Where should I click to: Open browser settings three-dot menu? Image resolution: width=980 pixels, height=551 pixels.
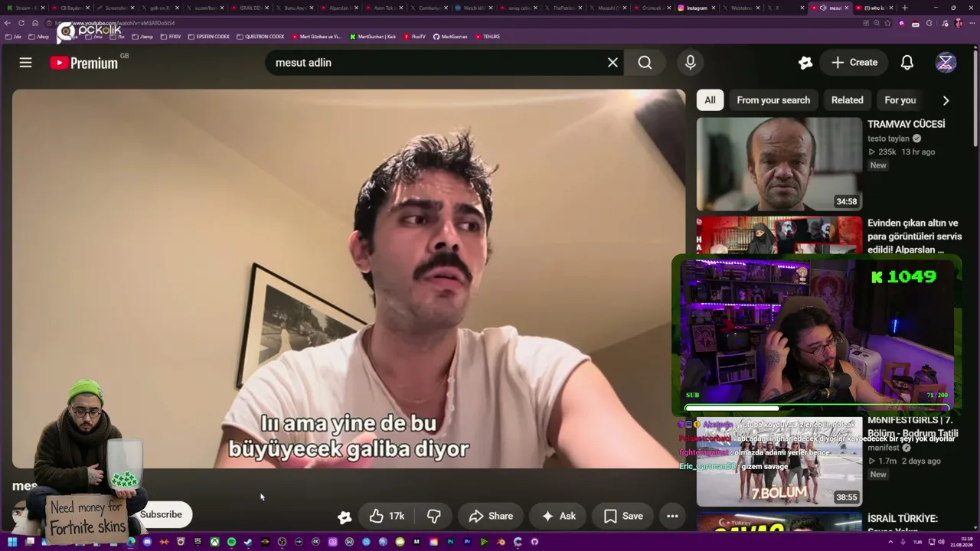pos(972,23)
